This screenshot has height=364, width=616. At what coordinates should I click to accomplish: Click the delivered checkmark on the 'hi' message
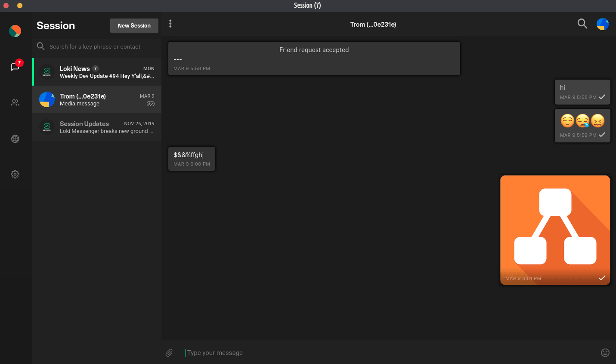602,97
